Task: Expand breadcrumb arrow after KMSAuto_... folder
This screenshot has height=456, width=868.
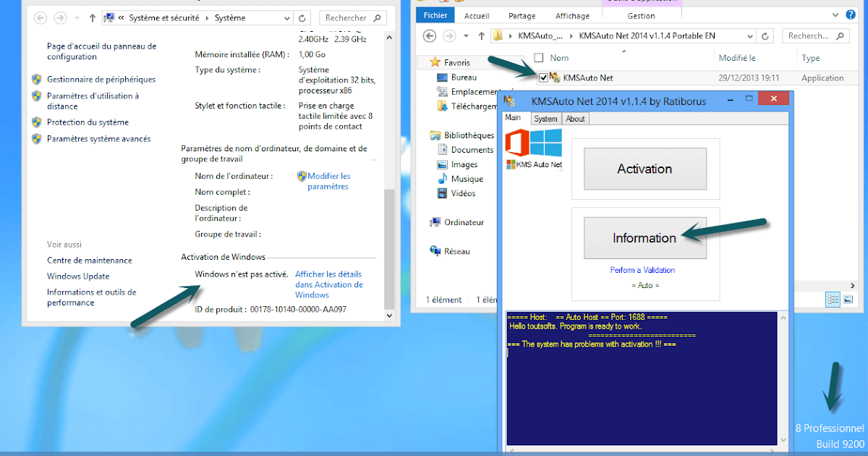Action: [573, 35]
